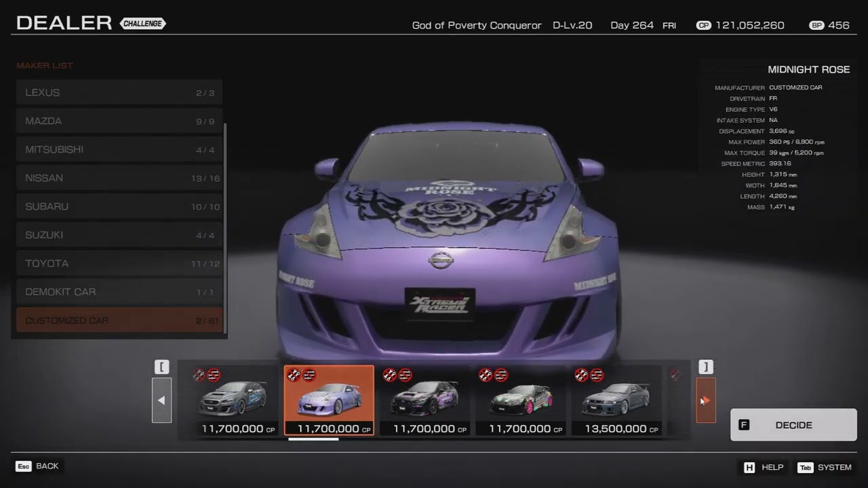
Task: Click the 4,260 mm length value
Action: [x=783, y=197]
